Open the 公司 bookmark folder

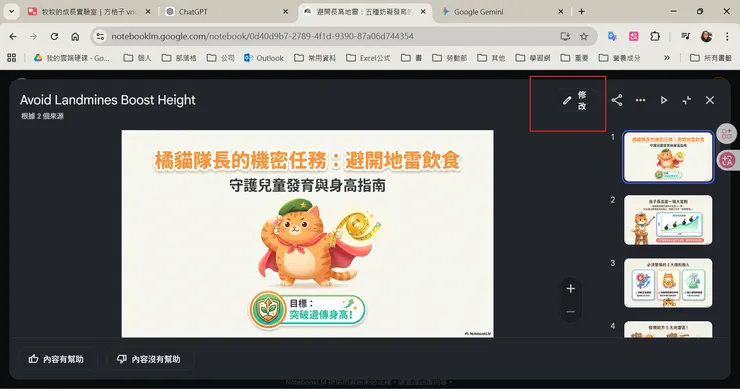tap(221, 58)
